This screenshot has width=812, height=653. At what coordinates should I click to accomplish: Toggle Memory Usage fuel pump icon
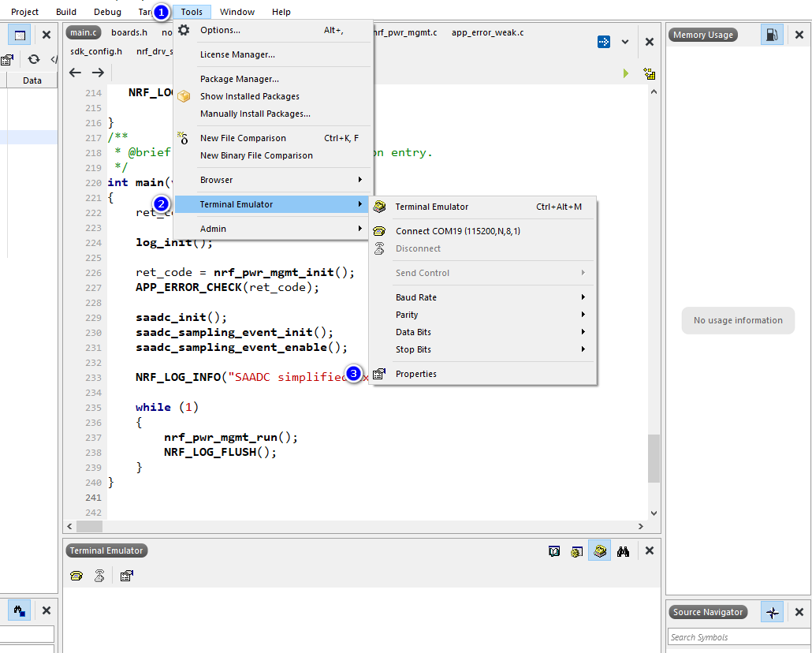(772, 35)
